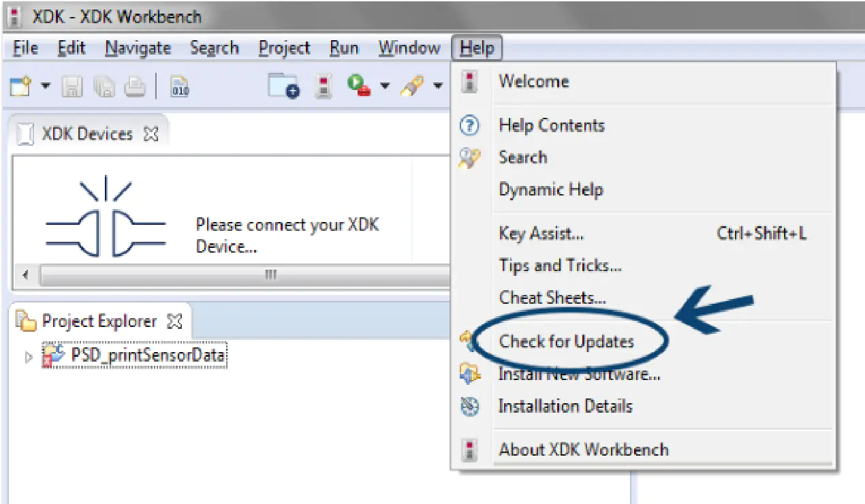Expand the PSD_printSensorData project
Image resolution: width=865 pixels, height=504 pixels.
point(29,357)
